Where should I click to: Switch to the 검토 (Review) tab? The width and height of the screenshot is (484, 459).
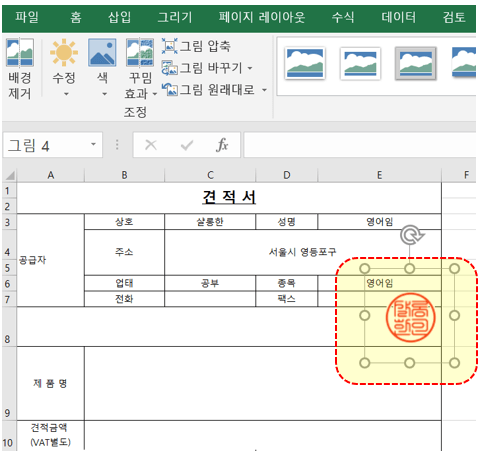pos(454,17)
